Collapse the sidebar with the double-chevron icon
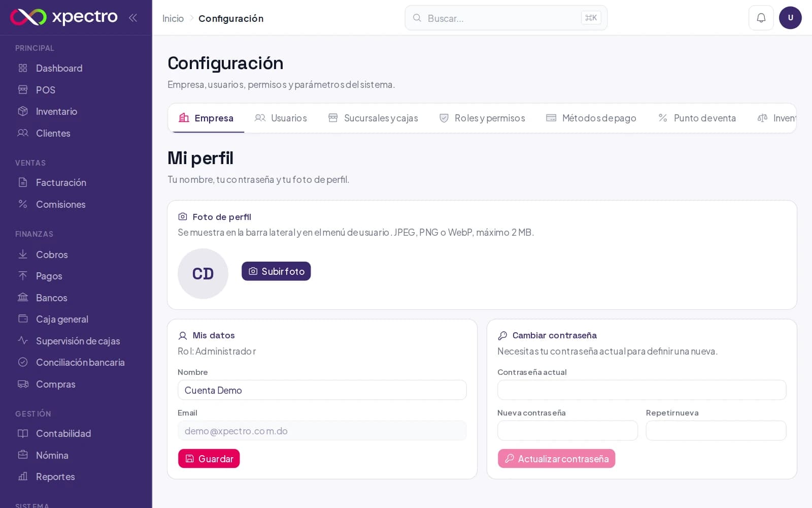This screenshot has height=508, width=812. point(133,18)
